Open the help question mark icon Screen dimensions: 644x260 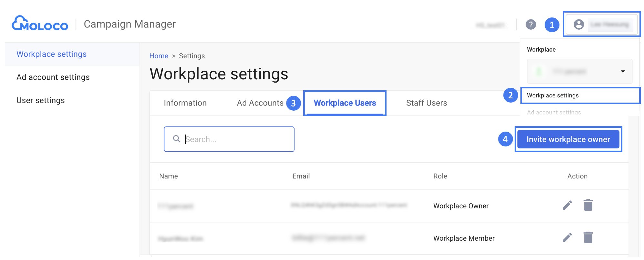(x=530, y=25)
